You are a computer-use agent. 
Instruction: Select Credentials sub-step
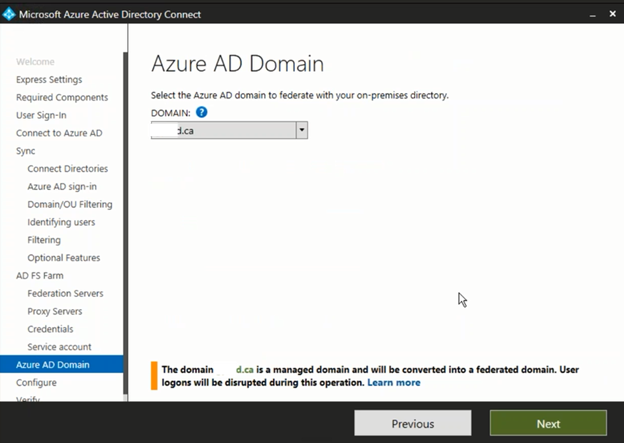[51, 329]
